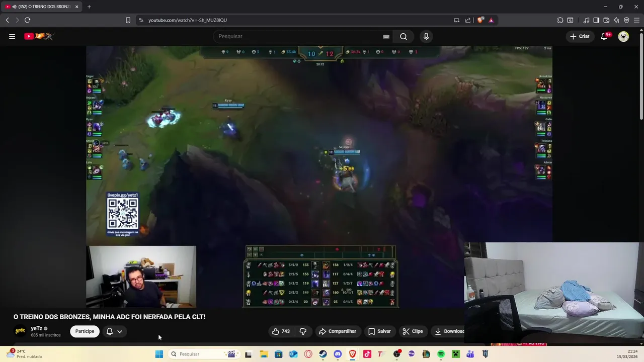This screenshot has width=644, height=362.
Task: Open the yeTz channel avatar
Action: 20,331
